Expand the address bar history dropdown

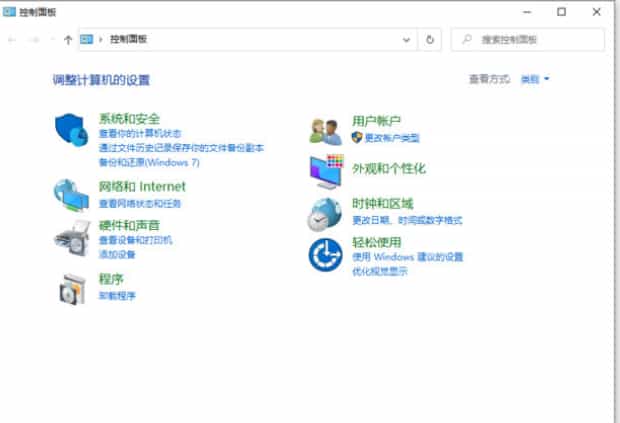pyautogui.click(x=407, y=40)
